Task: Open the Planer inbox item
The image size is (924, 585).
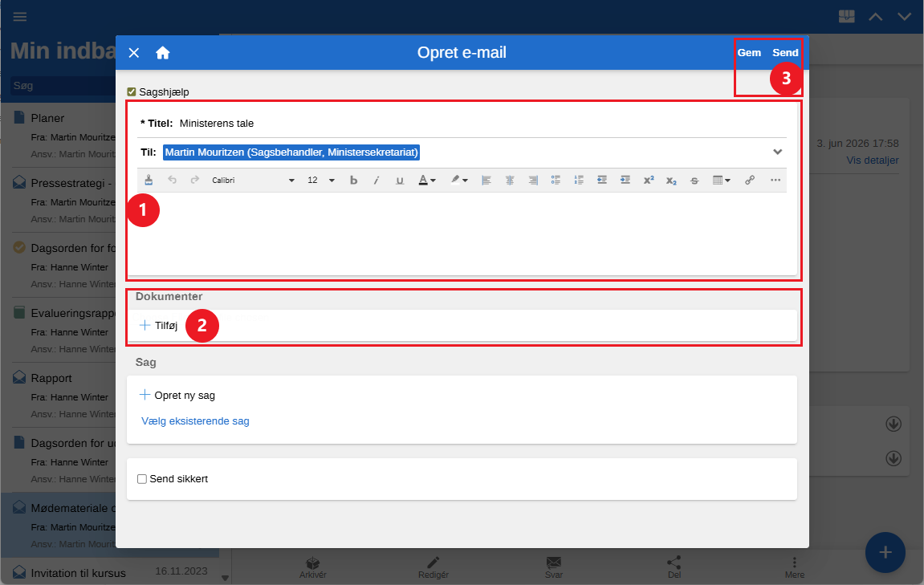Action: [63, 136]
